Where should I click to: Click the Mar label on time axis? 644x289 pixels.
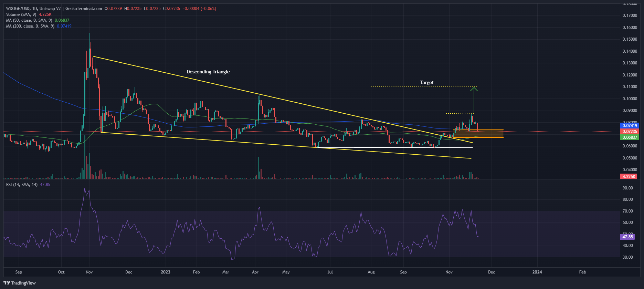point(225,272)
